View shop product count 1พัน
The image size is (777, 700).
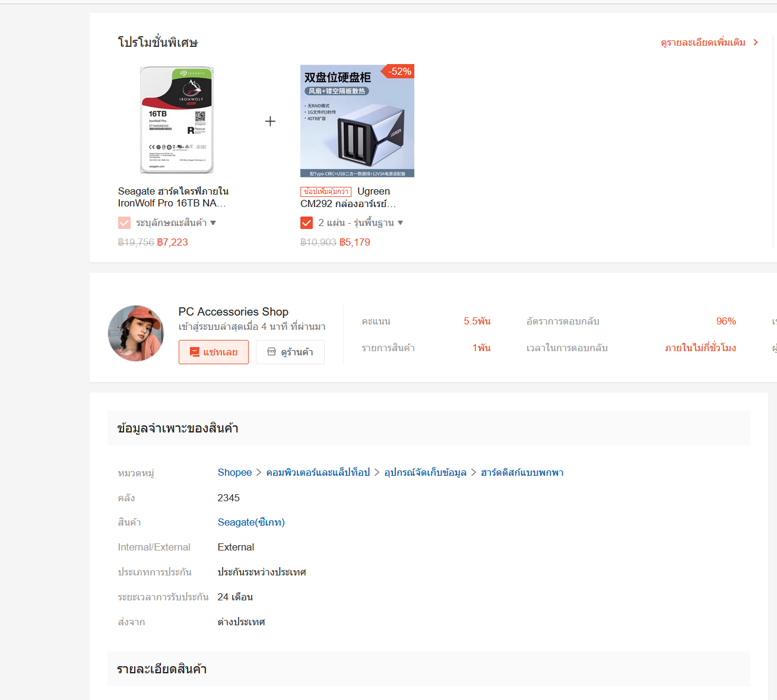click(481, 348)
